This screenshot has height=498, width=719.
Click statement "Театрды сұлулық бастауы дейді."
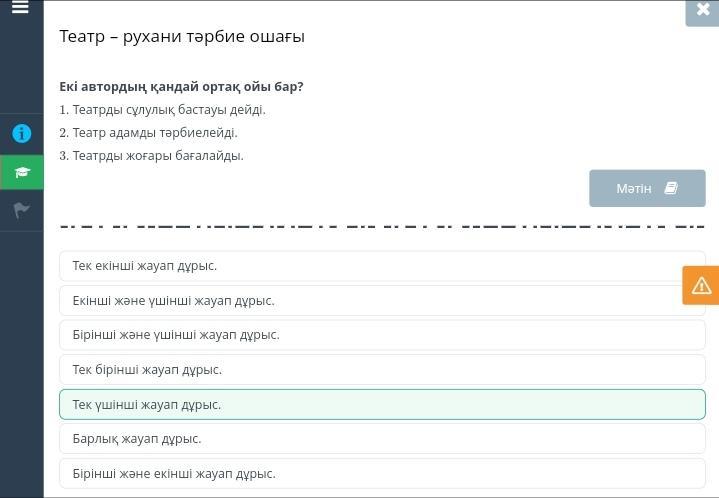162,110
